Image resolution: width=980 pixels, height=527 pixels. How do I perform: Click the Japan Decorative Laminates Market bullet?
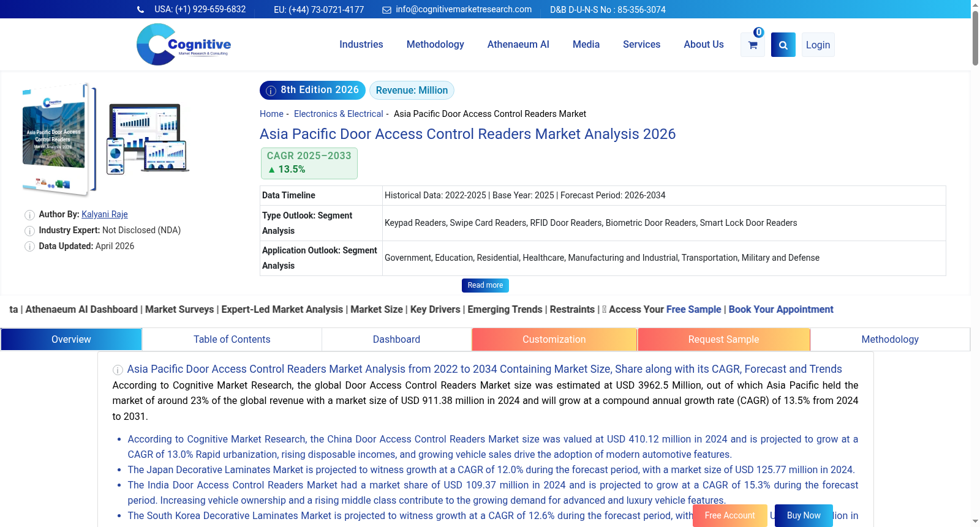491,469
